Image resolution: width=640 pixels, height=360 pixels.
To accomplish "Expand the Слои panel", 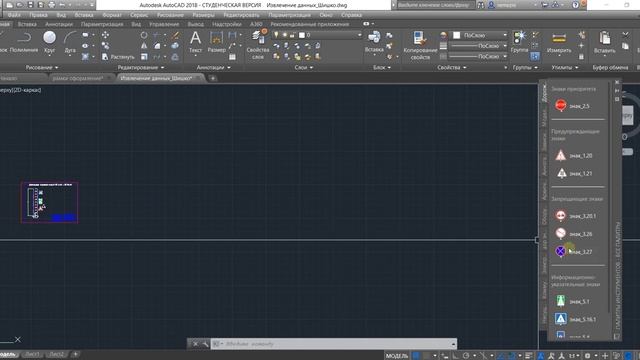I will coord(304,67).
